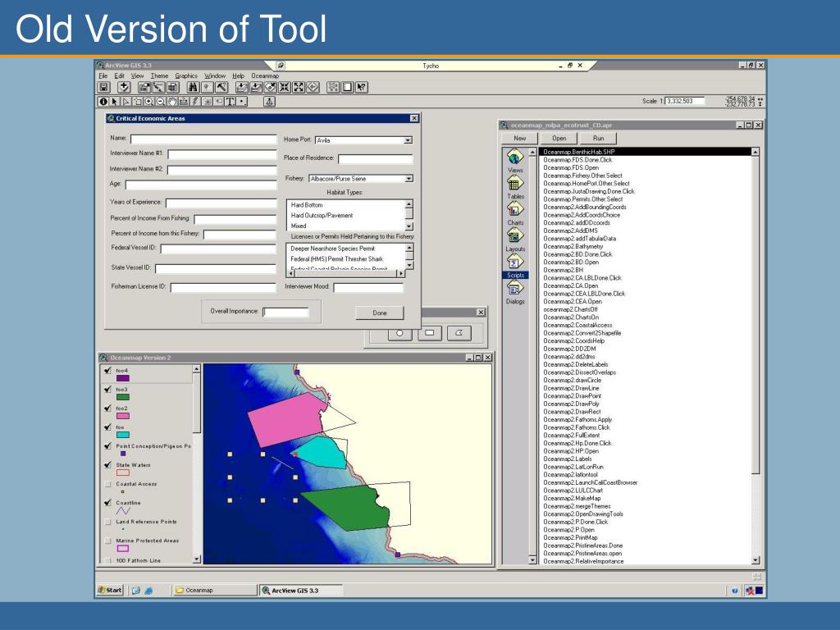The height and width of the screenshot is (630, 840).
Task: Open the Views icon in project window
Action: tap(515, 157)
